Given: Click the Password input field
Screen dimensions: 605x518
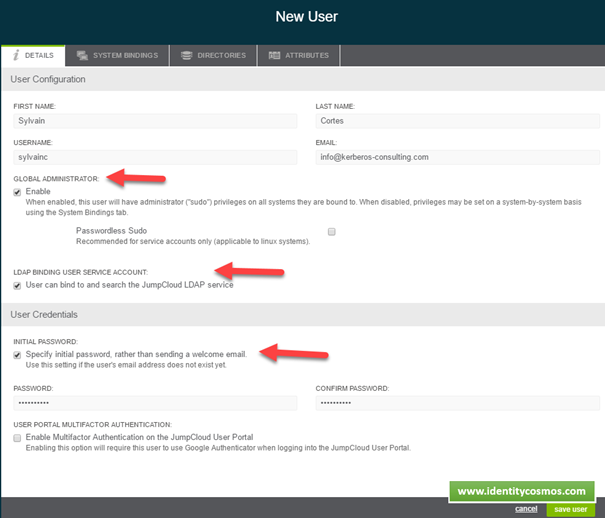Looking at the screenshot, I should point(155,403).
